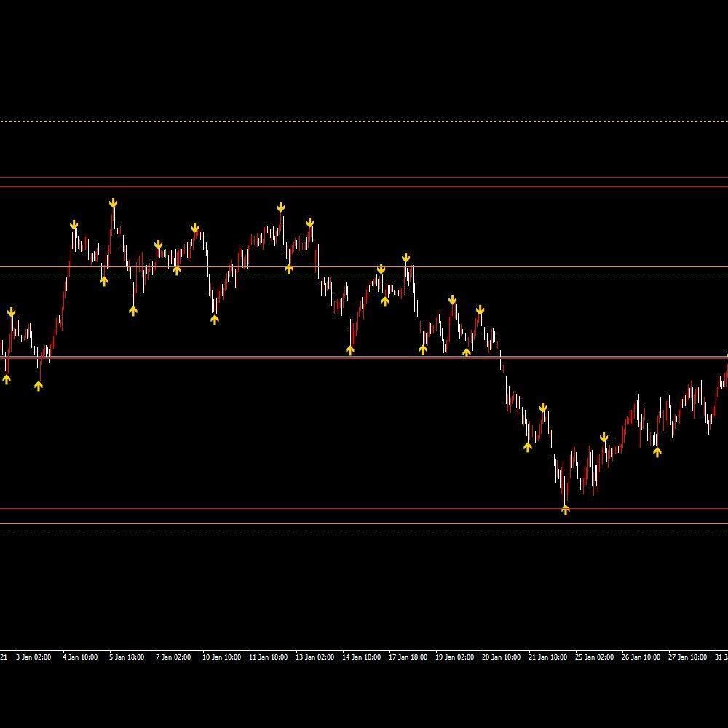728x728 pixels.
Task: Select the "26 Jan 10:00" axis label
Action: point(641,657)
